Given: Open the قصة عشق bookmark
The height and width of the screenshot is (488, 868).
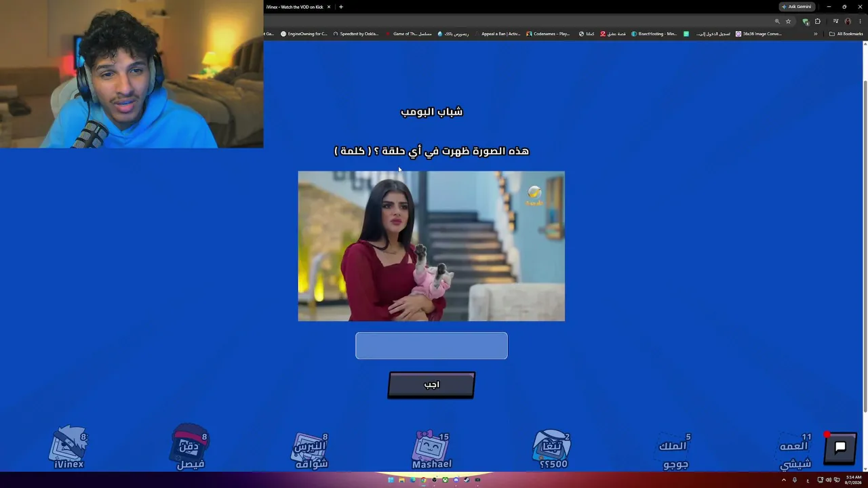Looking at the screenshot, I should click(x=613, y=34).
